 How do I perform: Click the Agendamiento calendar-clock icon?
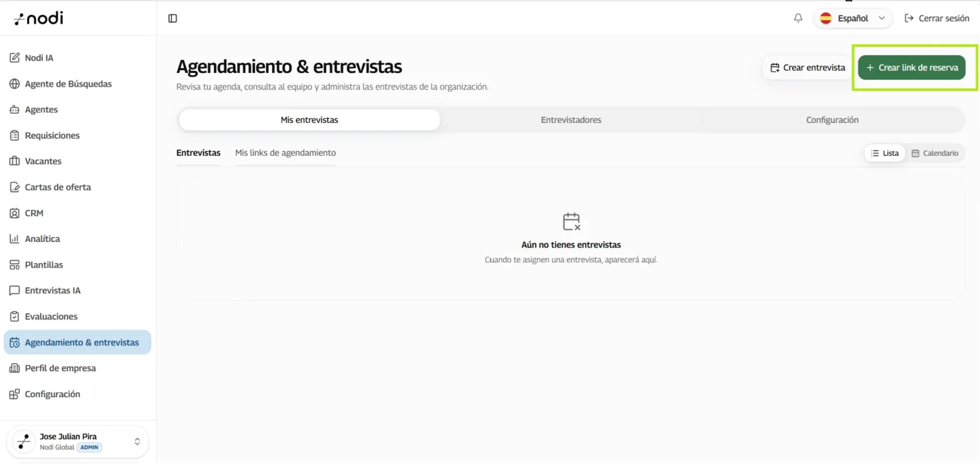point(15,343)
